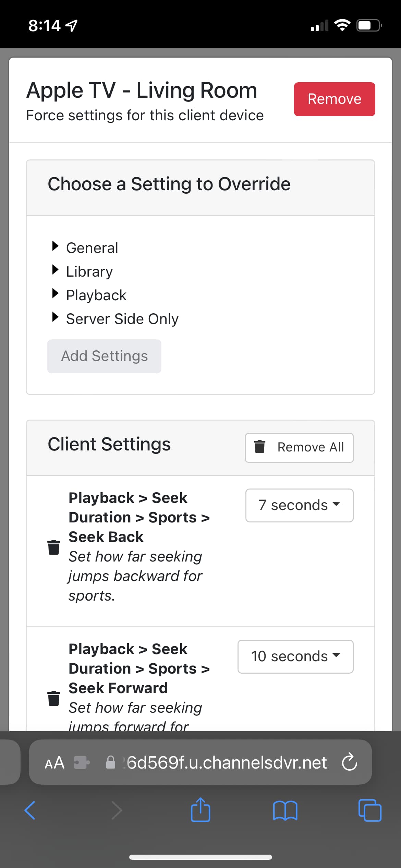The image size is (401, 868).
Task: Go back with Safari's back arrow
Action: 30,810
